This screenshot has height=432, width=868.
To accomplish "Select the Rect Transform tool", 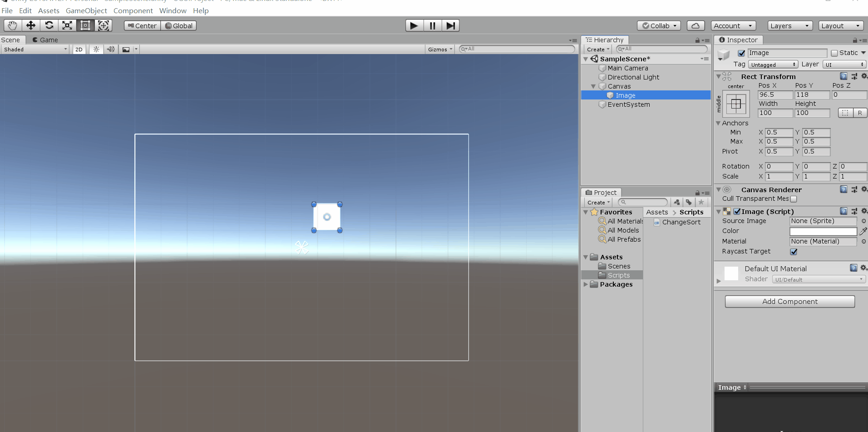I will click(85, 26).
